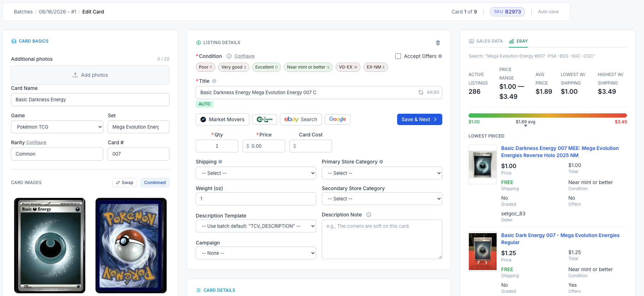Click the Set input field
Screen dimensions: 644x296
[x=139, y=127]
